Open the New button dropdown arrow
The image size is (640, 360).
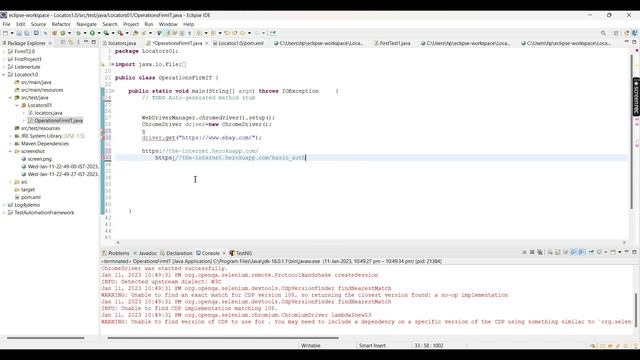click(x=12, y=33)
